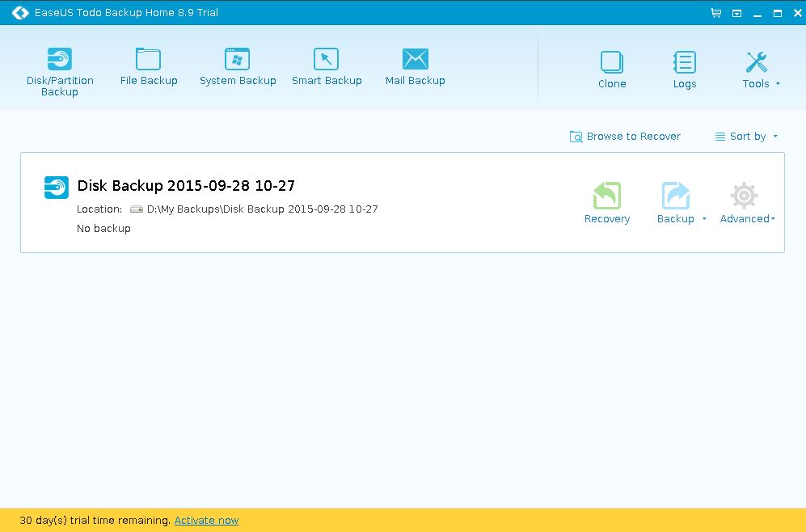Screen dimensions: 806x532
Task: Click the Recovery icon for Disk Backup
Action: [607, 196]
